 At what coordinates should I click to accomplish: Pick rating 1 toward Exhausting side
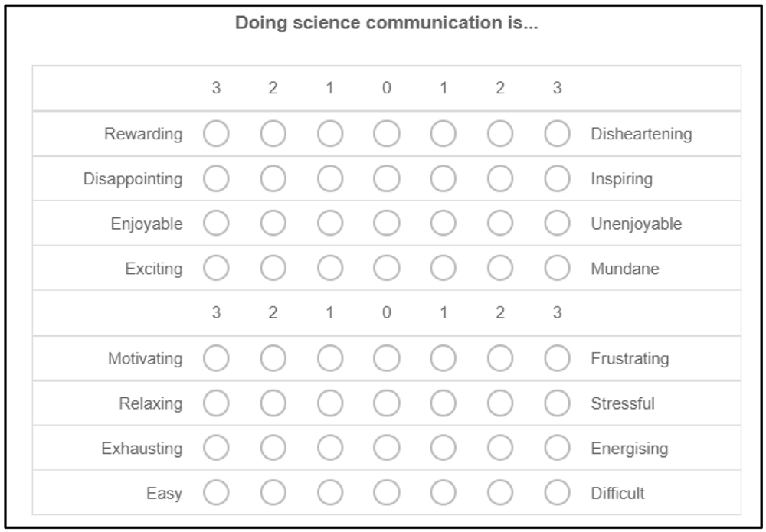tap(329, 448)
